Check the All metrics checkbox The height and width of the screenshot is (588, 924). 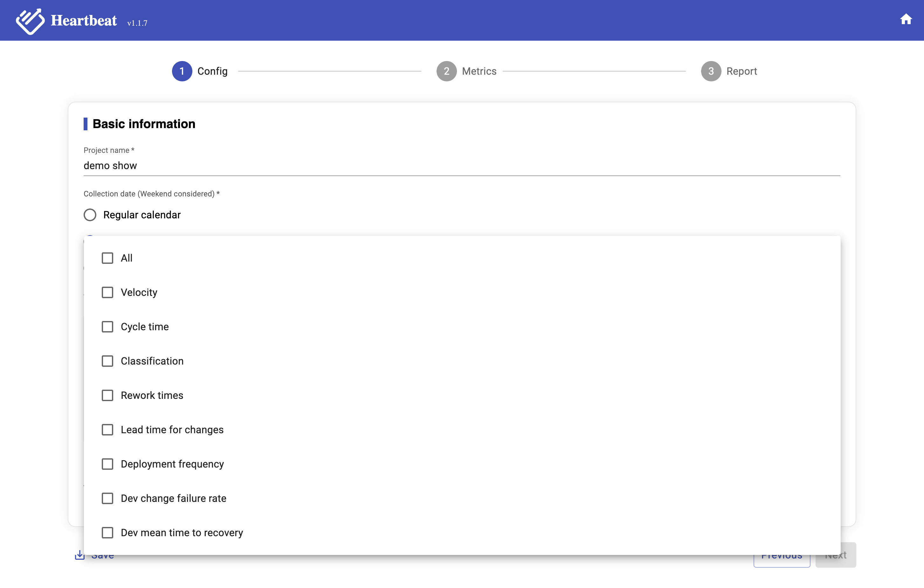click(107, 258)
